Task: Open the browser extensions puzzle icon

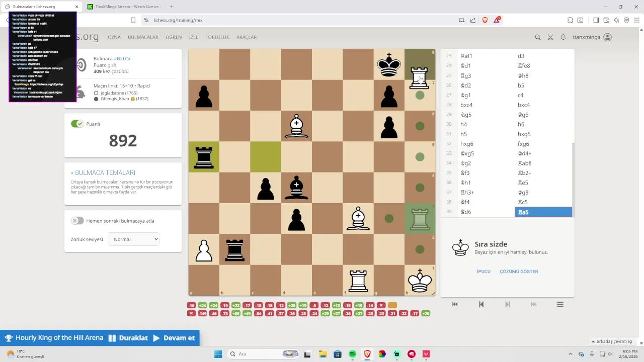Action: tap(570, 20)
